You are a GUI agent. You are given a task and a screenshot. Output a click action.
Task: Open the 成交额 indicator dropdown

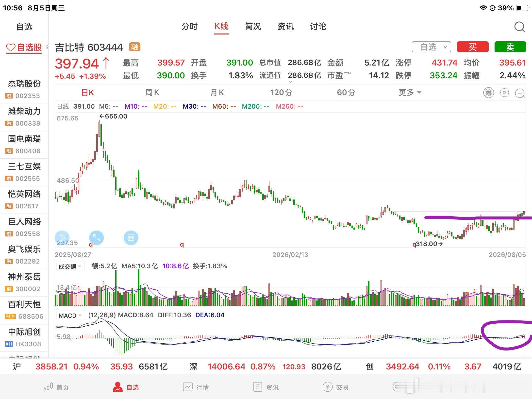pyautogui.click(x=70, y=266)
